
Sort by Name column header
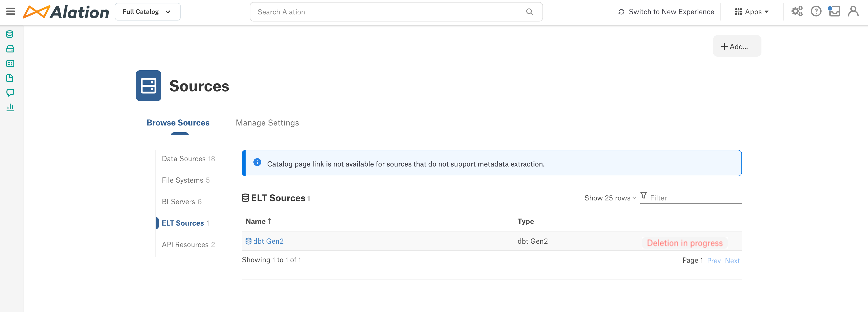258,221
